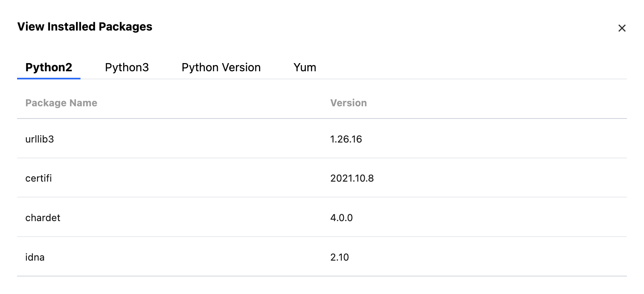Viewport: 644px width, 294px height.
Task: Close the View Installed Packages dialog
Action: (x=622, y=28)
